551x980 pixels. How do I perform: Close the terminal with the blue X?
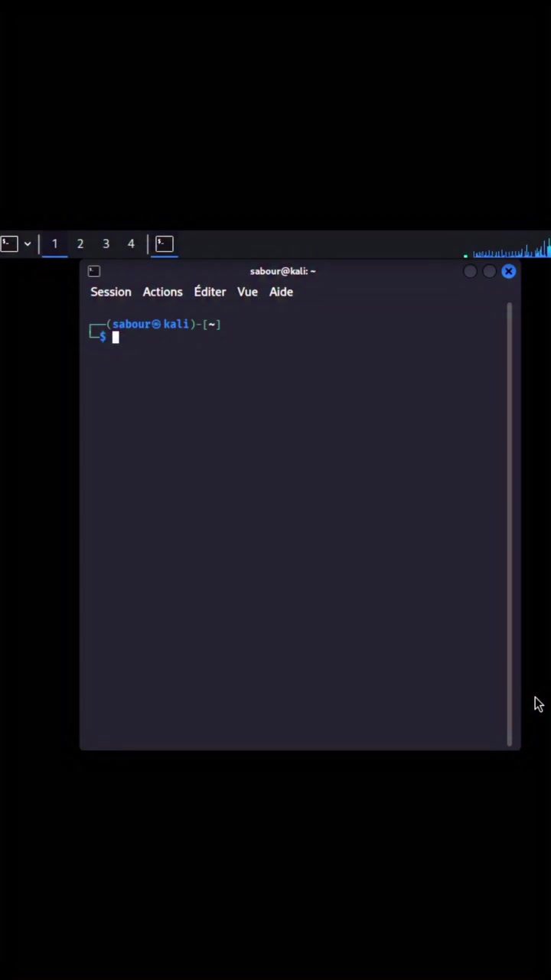(509, 271)
